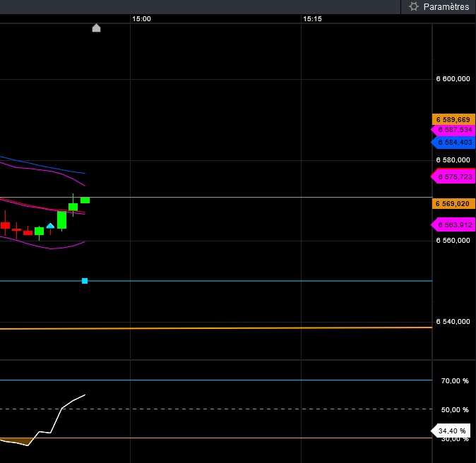Click the 6 580,000 price axis label

pos(453,160)
